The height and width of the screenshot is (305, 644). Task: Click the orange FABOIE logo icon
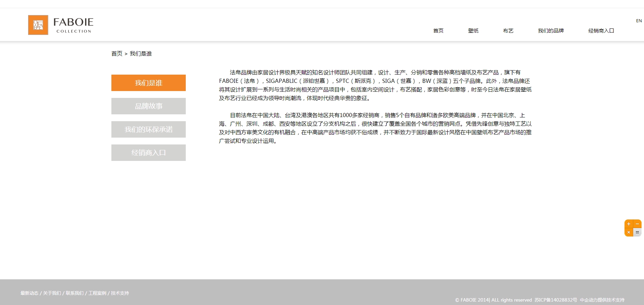(x=38, y=25)
